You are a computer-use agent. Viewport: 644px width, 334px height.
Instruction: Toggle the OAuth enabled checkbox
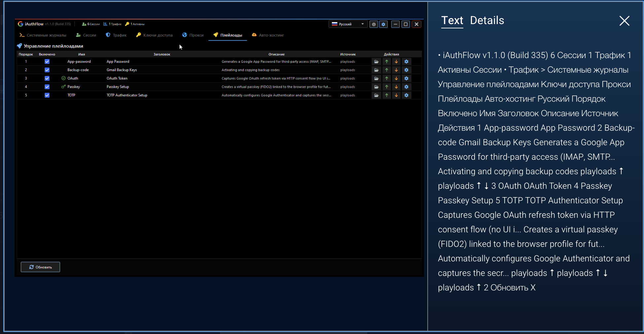47,79
